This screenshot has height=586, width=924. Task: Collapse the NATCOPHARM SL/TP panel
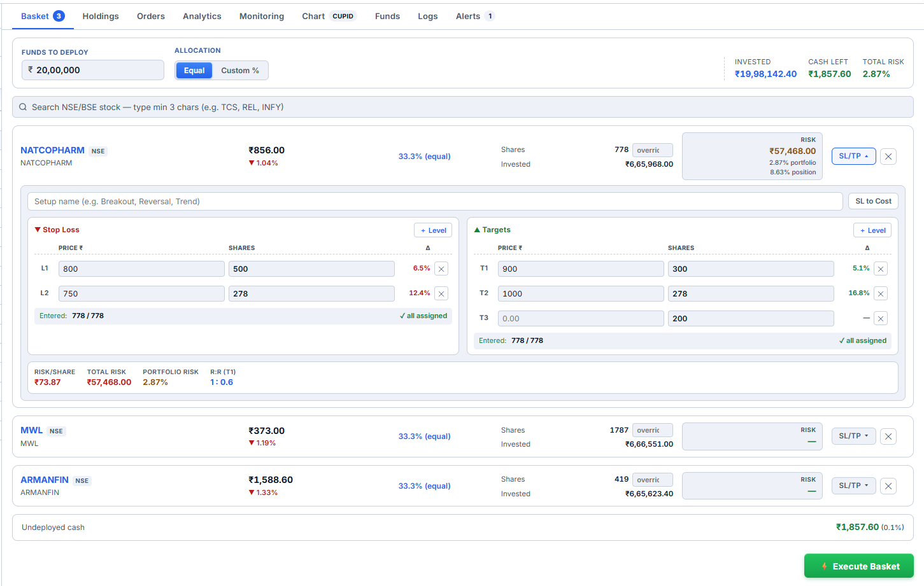(853, 156)
